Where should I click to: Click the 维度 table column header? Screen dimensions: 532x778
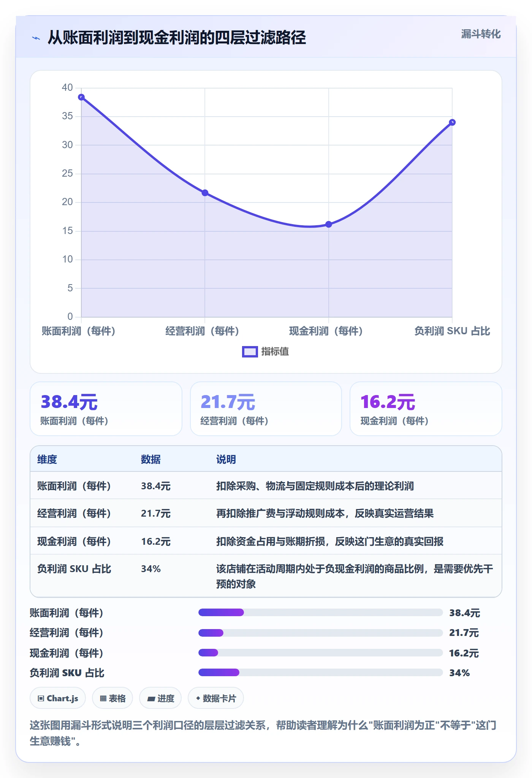[47, 459]
